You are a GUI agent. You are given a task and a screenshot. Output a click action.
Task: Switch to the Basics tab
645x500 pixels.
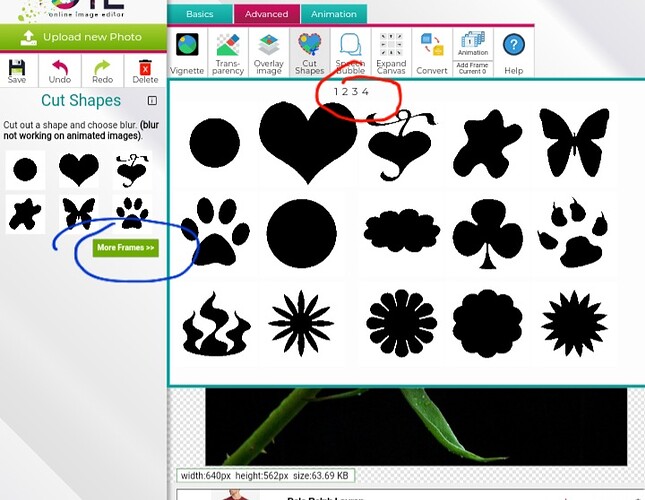coord(200,14)
